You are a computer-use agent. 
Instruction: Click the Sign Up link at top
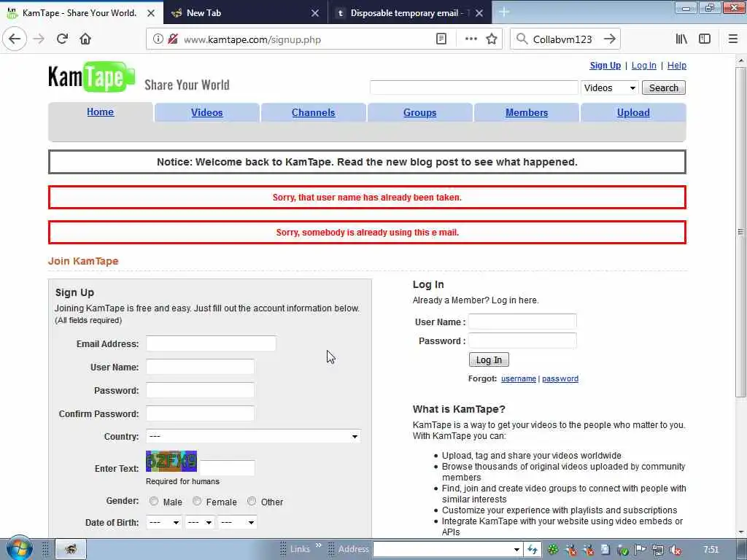605,65
